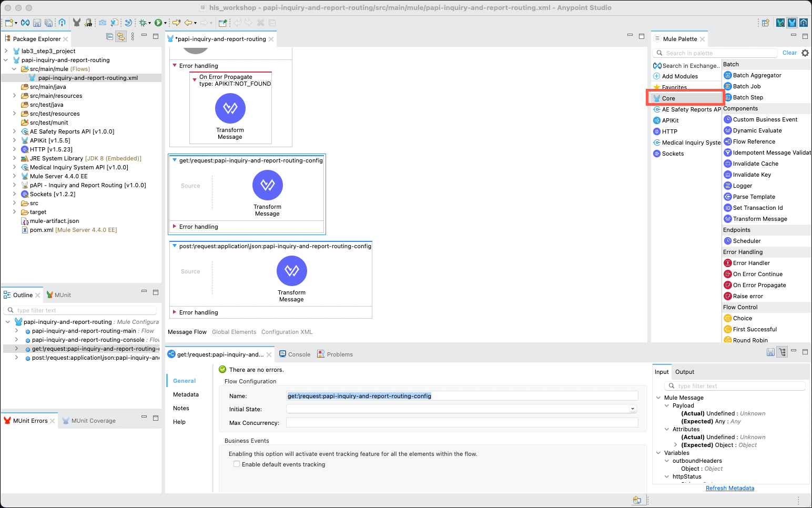Switch to Output tab in metadata panel
The image size is (812, 508).
[x=685, y=372]
